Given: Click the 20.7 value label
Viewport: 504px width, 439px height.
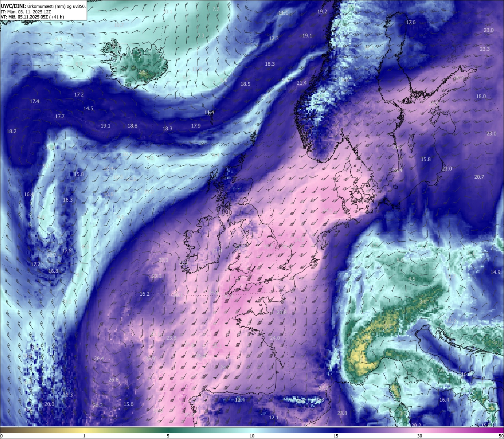Looking at the screenshot, I should click(479, 177).
